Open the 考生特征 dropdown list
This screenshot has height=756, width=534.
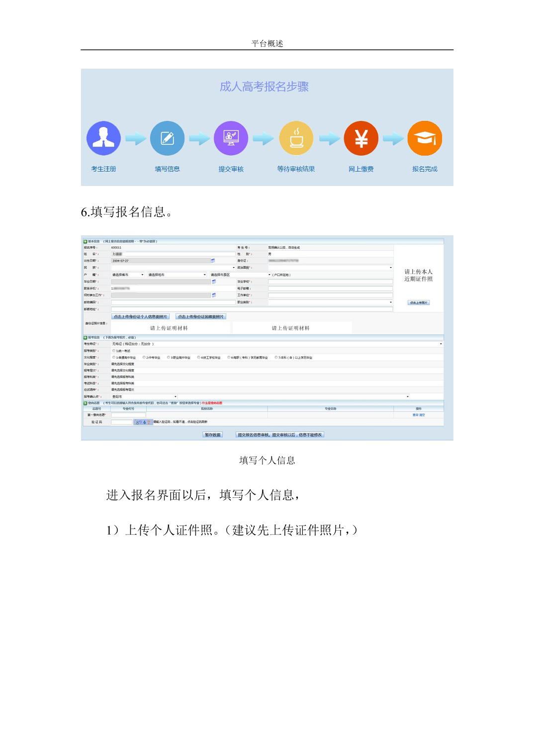441,344
